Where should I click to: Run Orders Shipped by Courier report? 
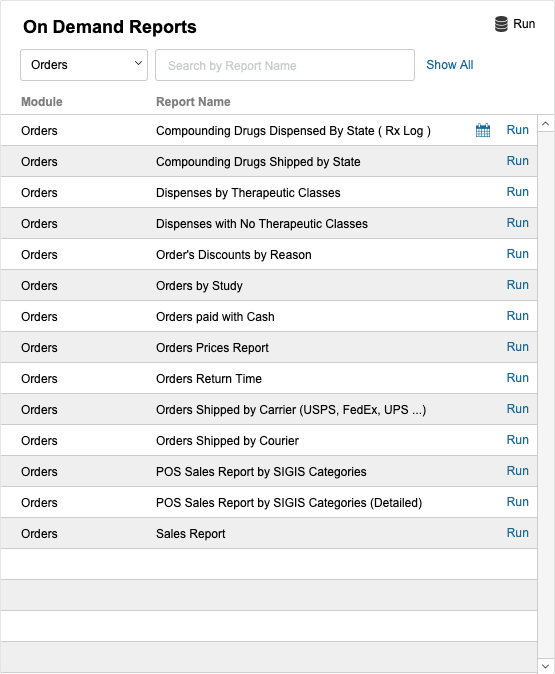(518, 439)
